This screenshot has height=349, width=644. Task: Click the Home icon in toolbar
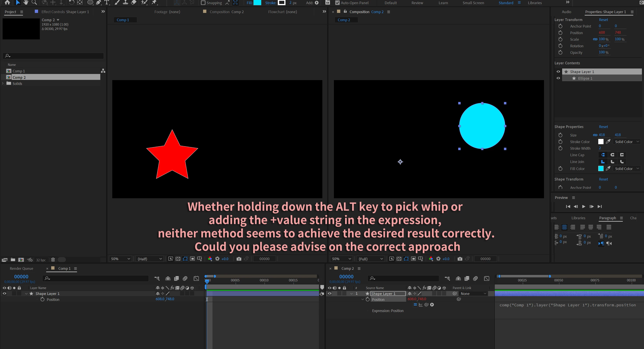click(x=7, y=3)
